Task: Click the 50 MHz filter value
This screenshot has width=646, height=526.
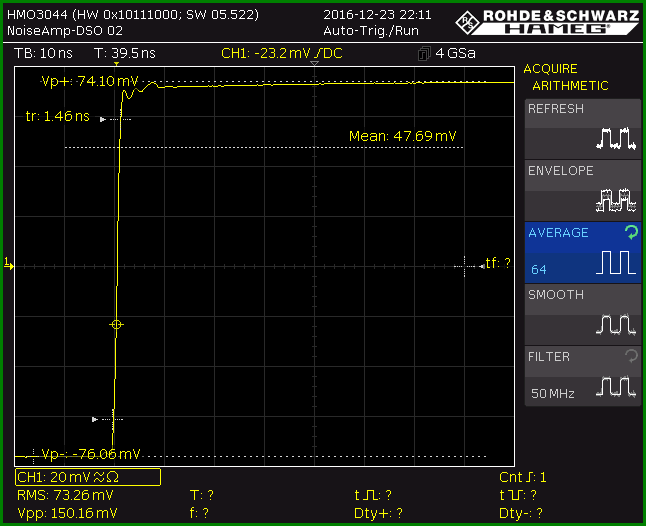Action: point(552,394)
